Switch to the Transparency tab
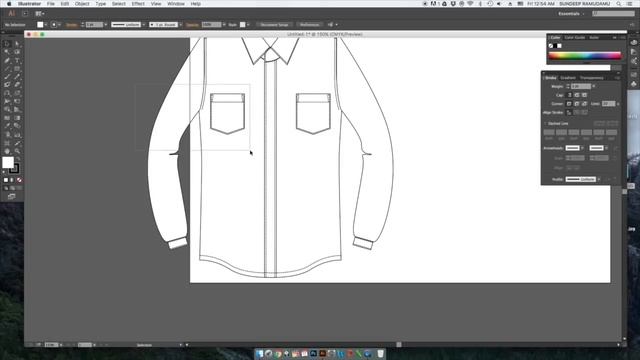 click(x=591, y=78)
